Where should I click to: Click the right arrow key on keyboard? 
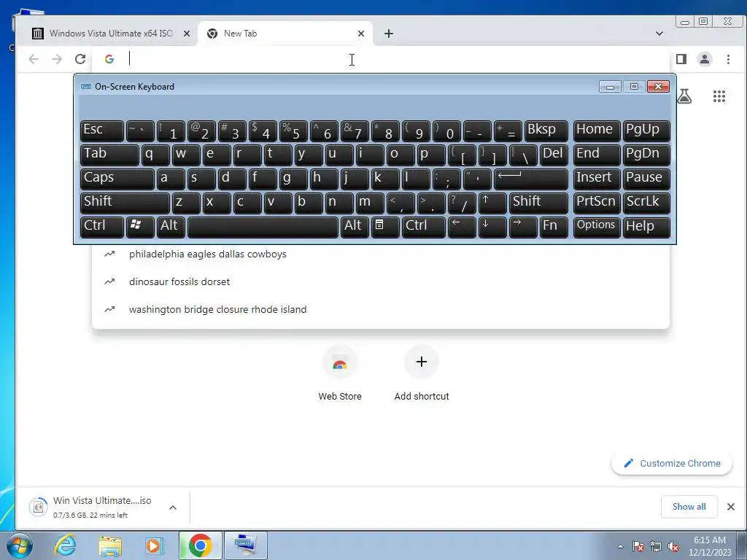[523, 227]
